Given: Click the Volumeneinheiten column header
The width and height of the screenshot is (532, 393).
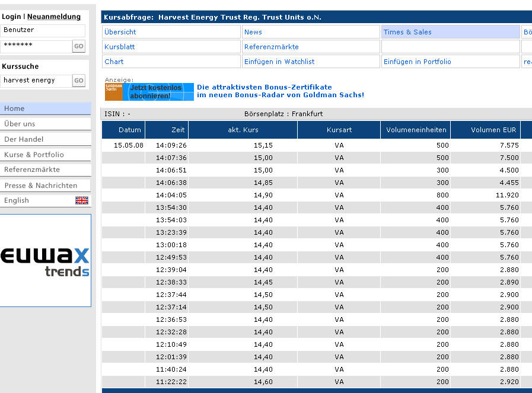Looking at the screenshot, I should pyautogui.click(x=416, y=130).
